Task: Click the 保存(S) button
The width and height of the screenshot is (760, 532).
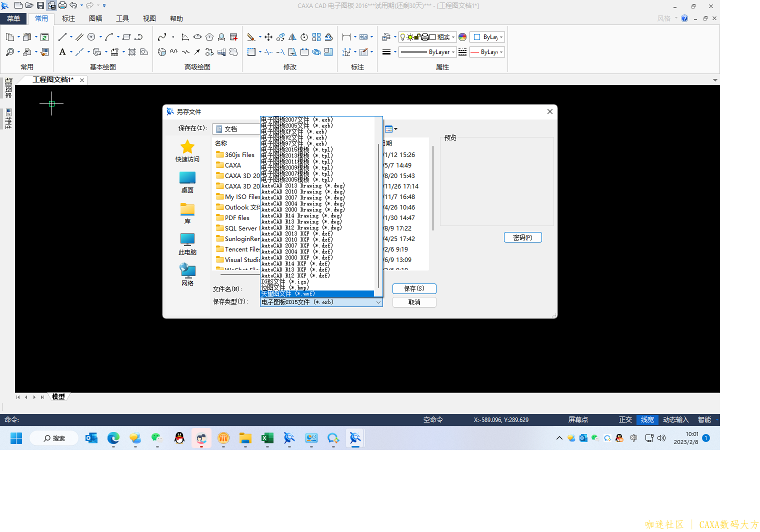Action: 414,288
